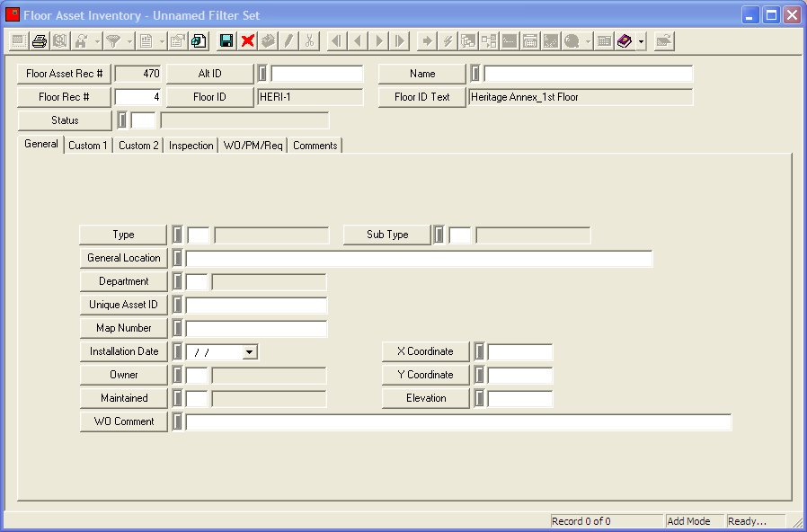Click the Department button

click(124, 281)
